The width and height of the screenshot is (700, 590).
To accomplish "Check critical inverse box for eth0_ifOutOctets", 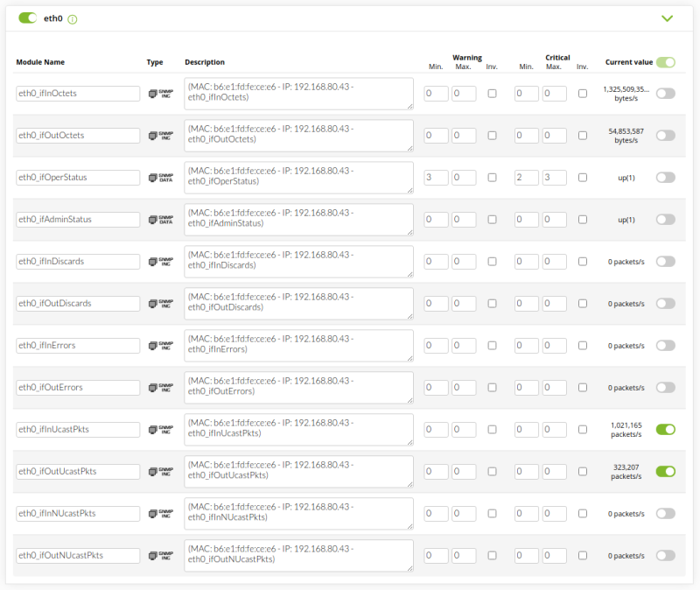I will (x=583, y=136).
